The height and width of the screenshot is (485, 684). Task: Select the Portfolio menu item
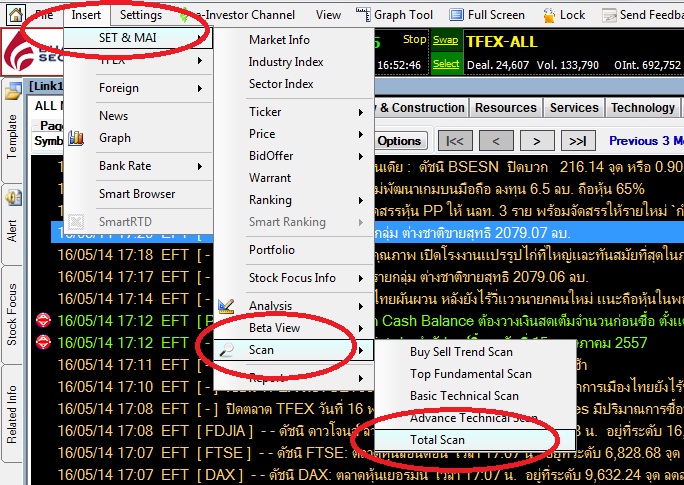(x=272, y=250)
